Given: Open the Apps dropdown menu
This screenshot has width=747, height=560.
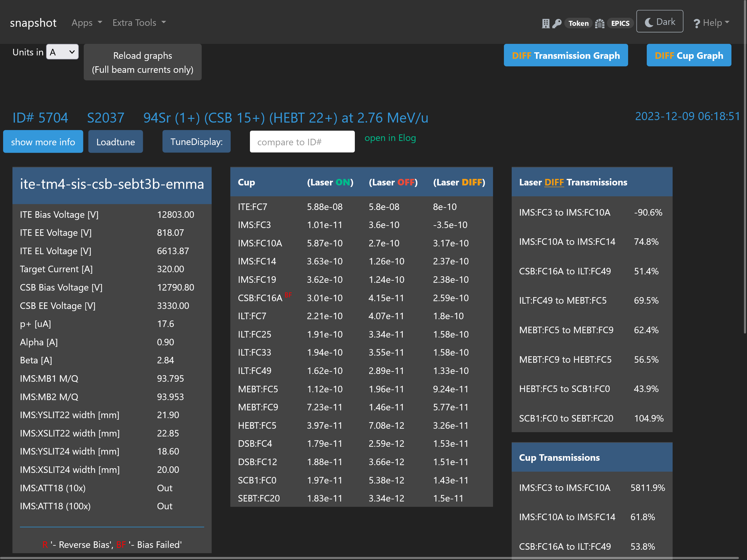Looking at the screenshot, I should [87, 23].
